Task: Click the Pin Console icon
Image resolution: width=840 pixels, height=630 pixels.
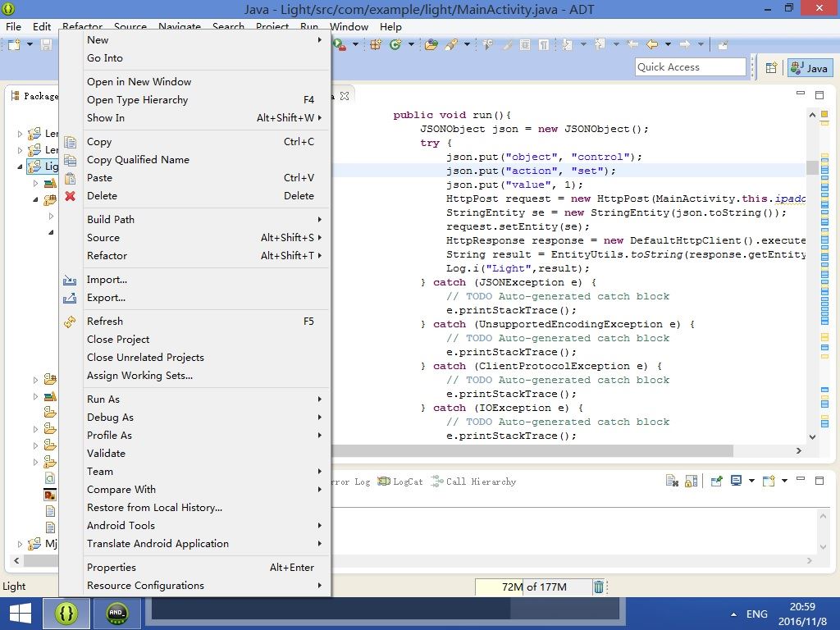Action: pos(715,481)
